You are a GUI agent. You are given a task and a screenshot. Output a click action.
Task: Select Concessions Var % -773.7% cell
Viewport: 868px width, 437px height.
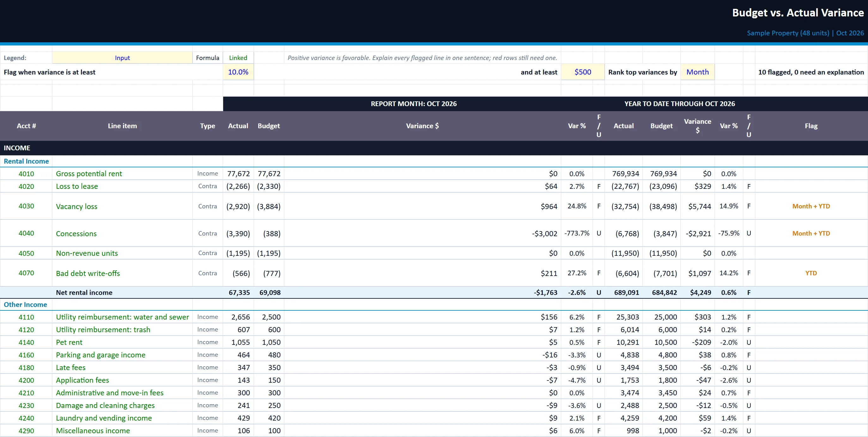tap(577, 233)
